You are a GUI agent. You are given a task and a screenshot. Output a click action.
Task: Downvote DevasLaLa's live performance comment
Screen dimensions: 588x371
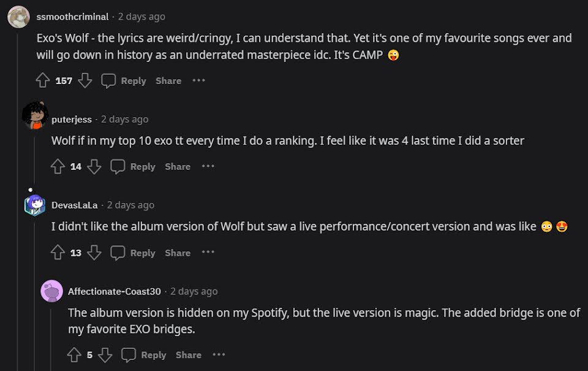94,253
